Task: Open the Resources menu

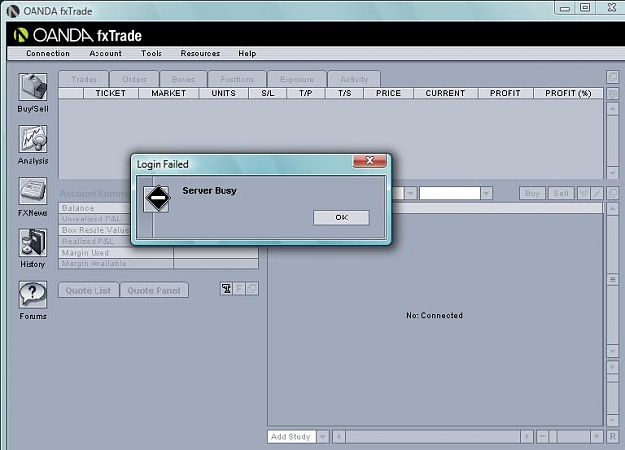Action: [200, 53]
